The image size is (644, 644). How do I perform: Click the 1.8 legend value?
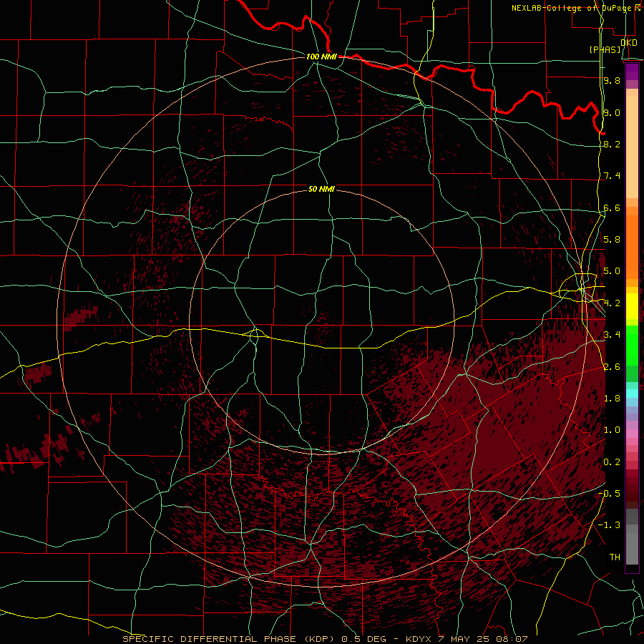(x=612, y=399)
